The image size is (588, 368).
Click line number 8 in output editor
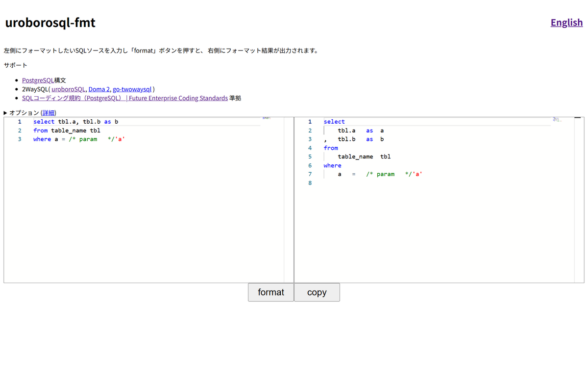[x=310, y=184]
